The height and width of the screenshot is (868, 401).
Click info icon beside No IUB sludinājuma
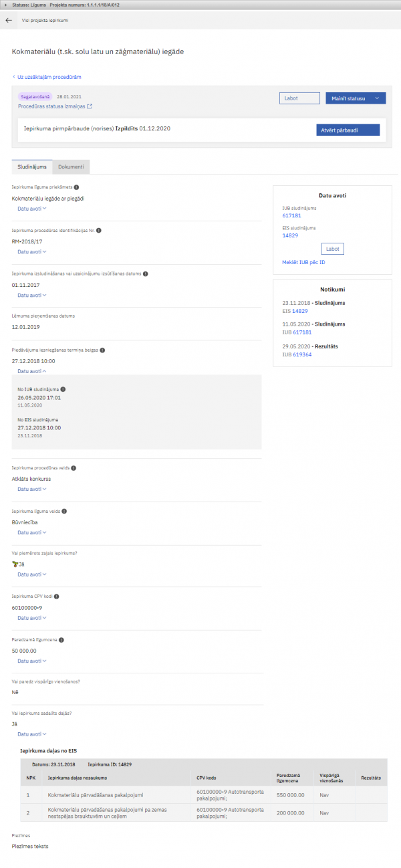tap(63, 389)
